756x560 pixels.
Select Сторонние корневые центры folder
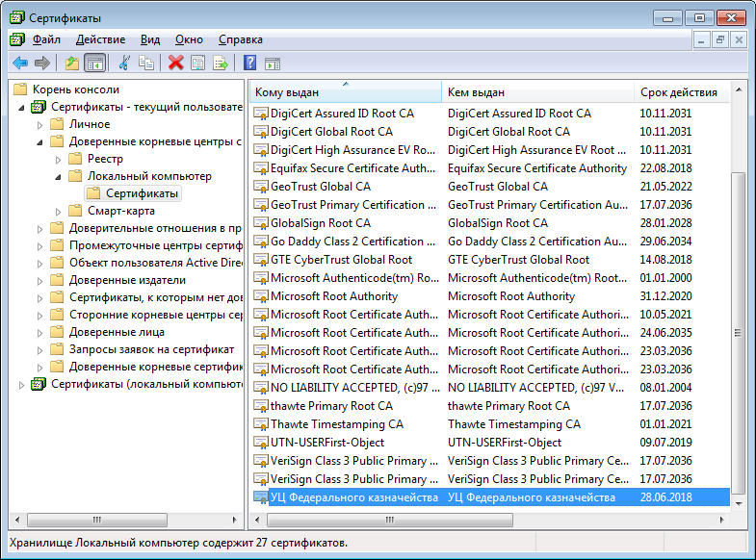click(155, 315)
